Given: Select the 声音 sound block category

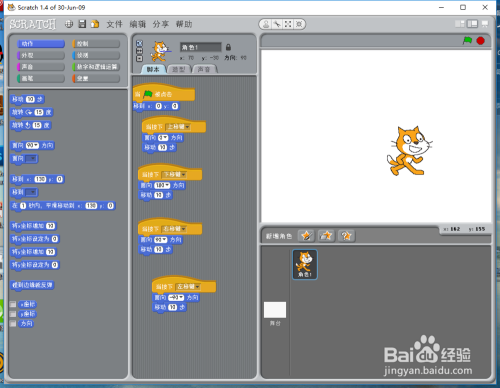Looking at the screenshot, I should click(41, 67).
